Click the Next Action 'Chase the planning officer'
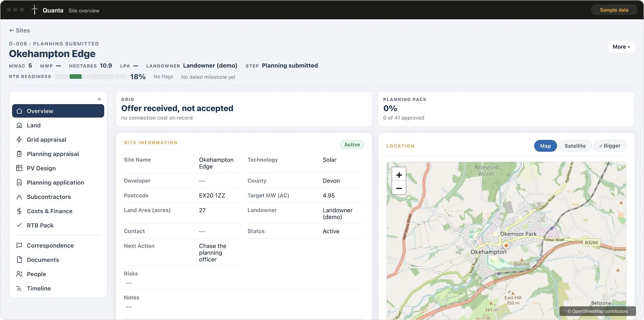 (x=213, y=253)
